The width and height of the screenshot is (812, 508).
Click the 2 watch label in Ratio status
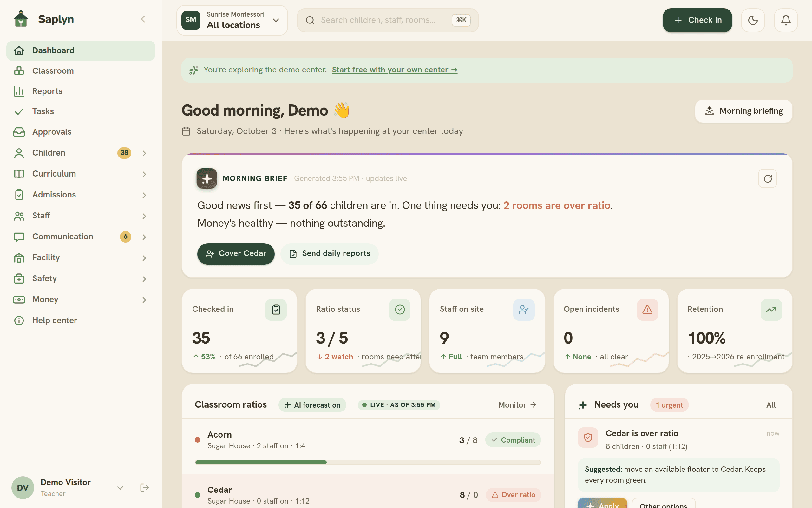pos(335,357)
